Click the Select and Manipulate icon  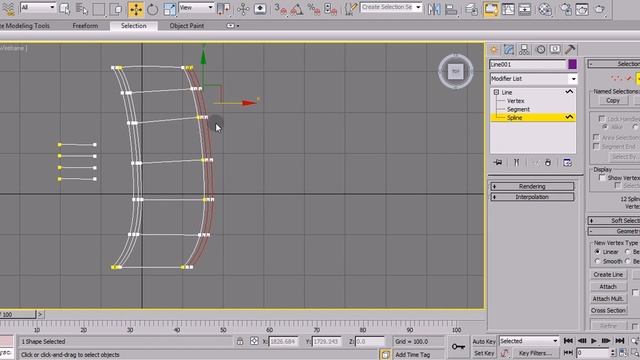(x=243, y=9)
